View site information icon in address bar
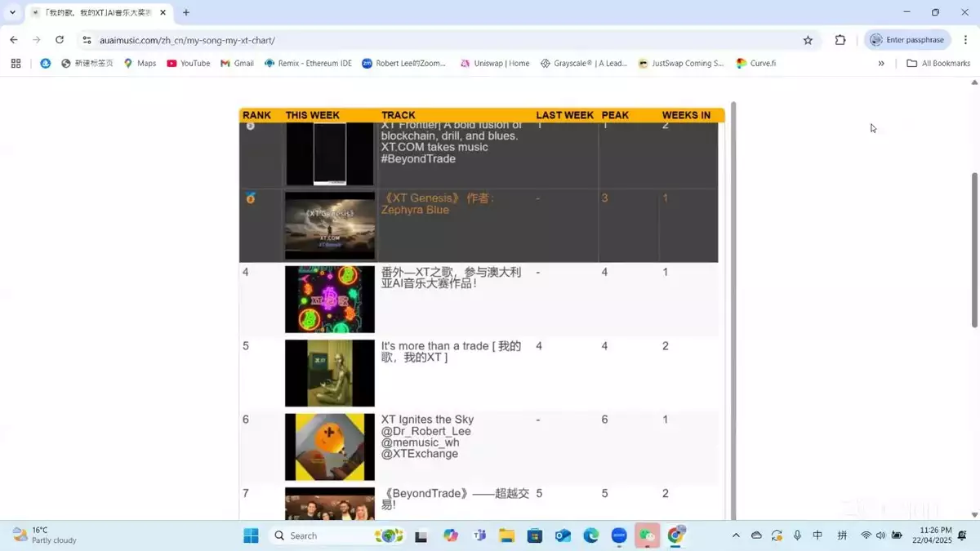Viewport: 980px width, 551px height. [87, 40]
